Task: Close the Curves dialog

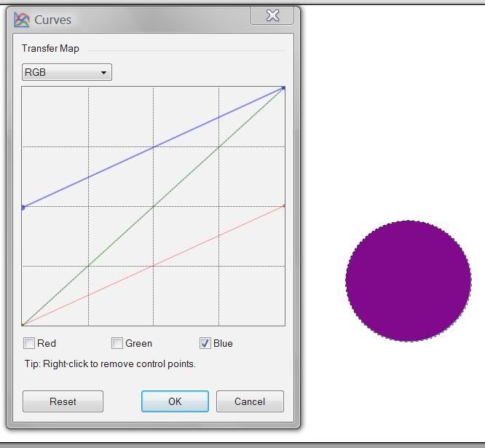Action: click(272, 15)
